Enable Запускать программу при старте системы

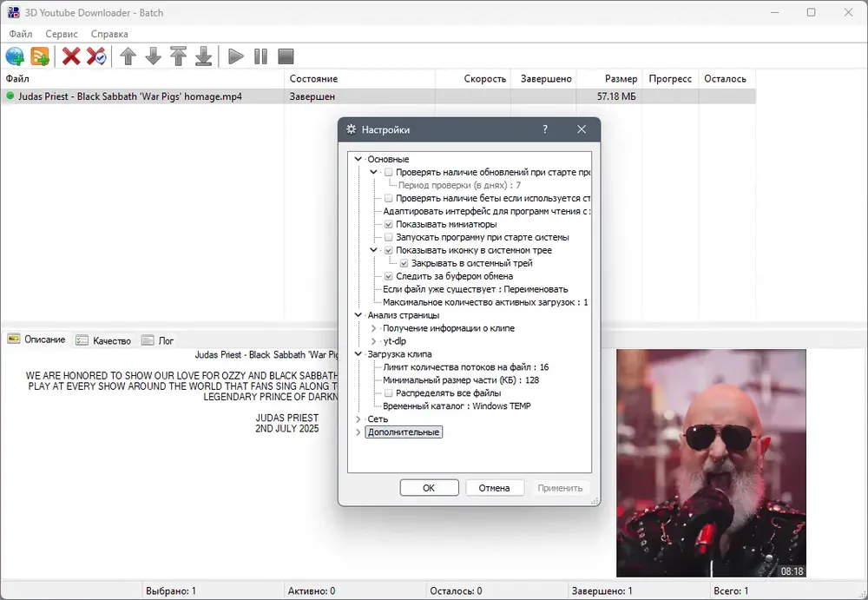[389, 237]
